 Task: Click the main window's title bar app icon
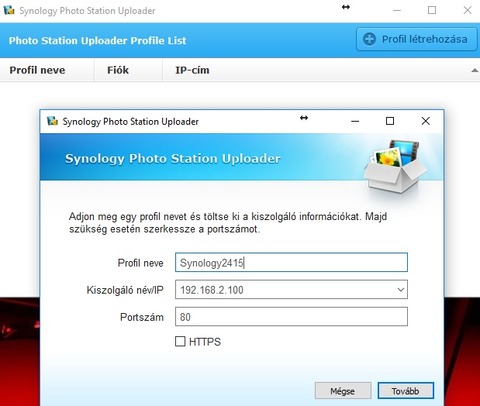(x=9, y=10)
